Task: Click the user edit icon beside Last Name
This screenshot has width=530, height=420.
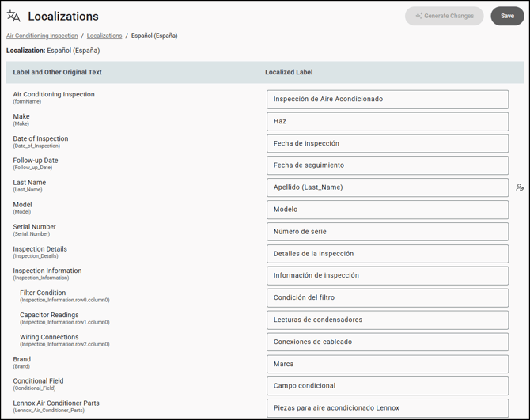Action: coord(520,187)
